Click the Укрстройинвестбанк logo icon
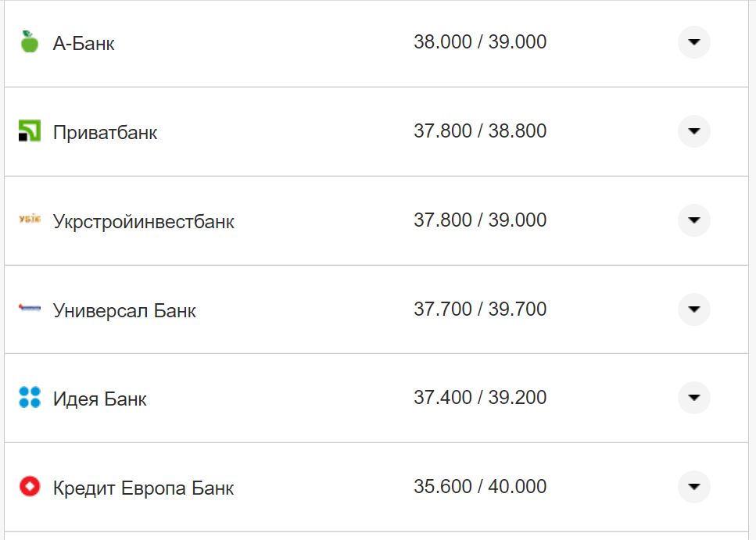 [x=30, y=220]
